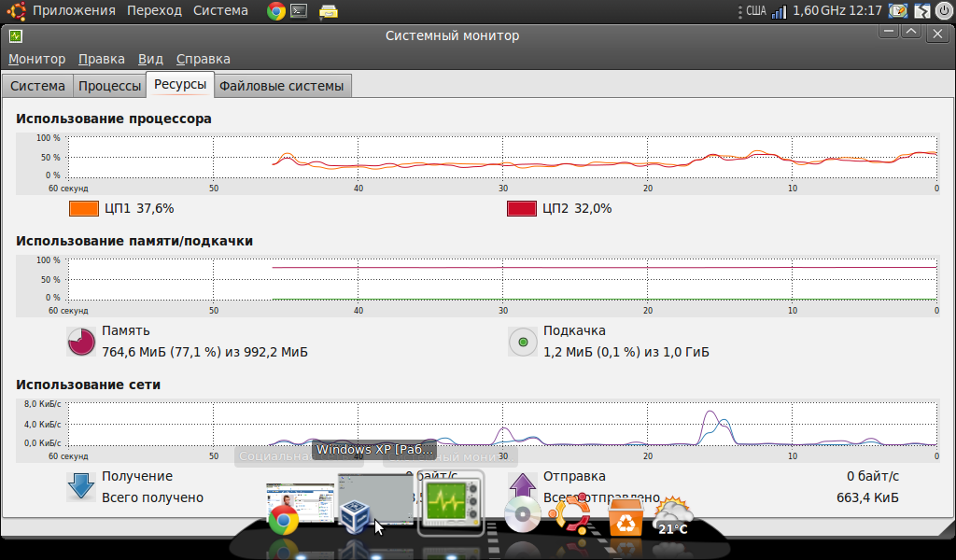This screenshot has height=560, width=956.
Task: Switch to the Система tab
Action: pyautogui.click(x=37, y=86)
